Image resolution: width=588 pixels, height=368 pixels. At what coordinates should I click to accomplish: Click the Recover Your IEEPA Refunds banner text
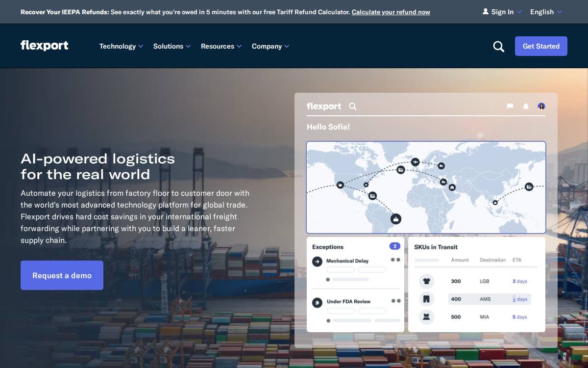65,12
